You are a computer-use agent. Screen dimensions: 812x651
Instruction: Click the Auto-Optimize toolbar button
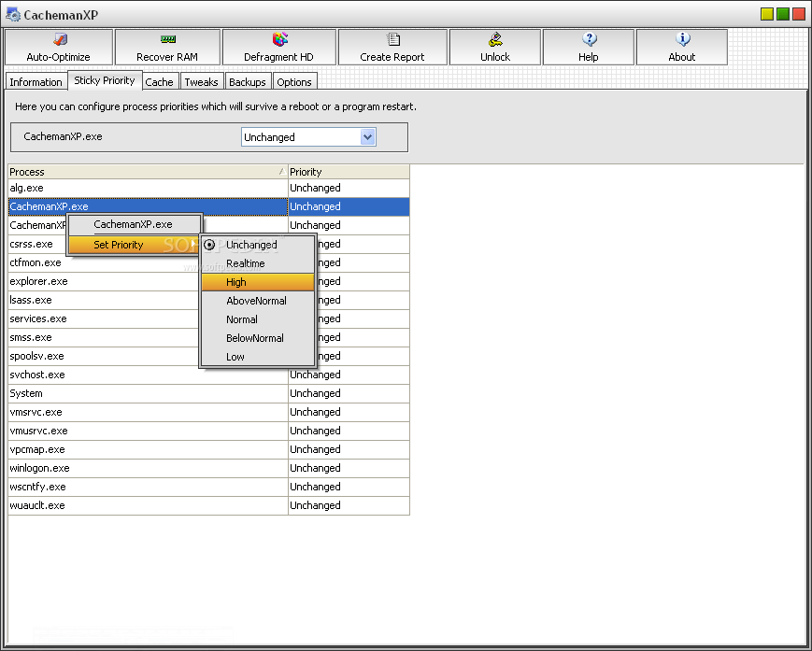(59, 47)
